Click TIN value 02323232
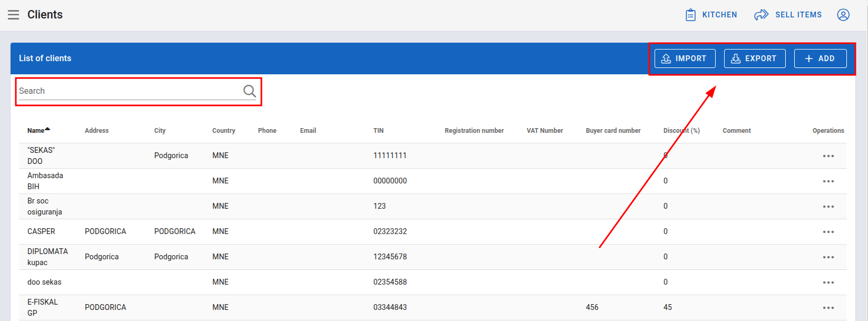Image resolution: width=868 pixels, height=321 pixels. click(390, 231)
